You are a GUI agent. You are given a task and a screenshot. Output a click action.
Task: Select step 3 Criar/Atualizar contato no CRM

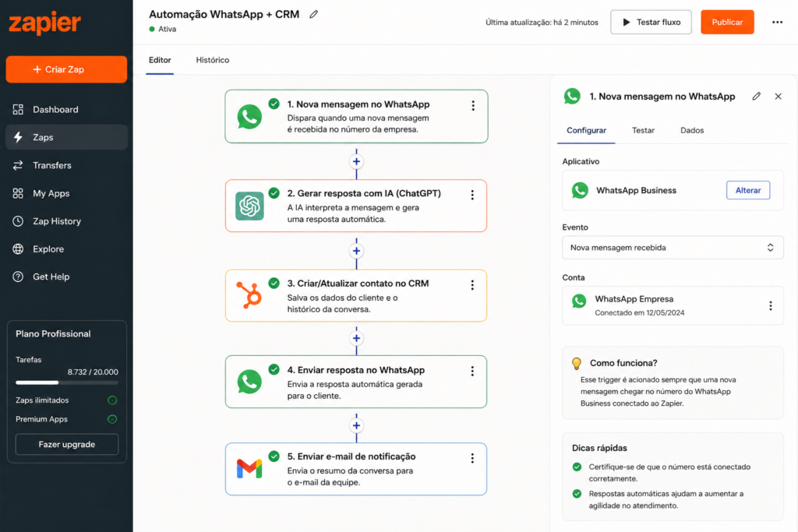(x=355, y=295)
